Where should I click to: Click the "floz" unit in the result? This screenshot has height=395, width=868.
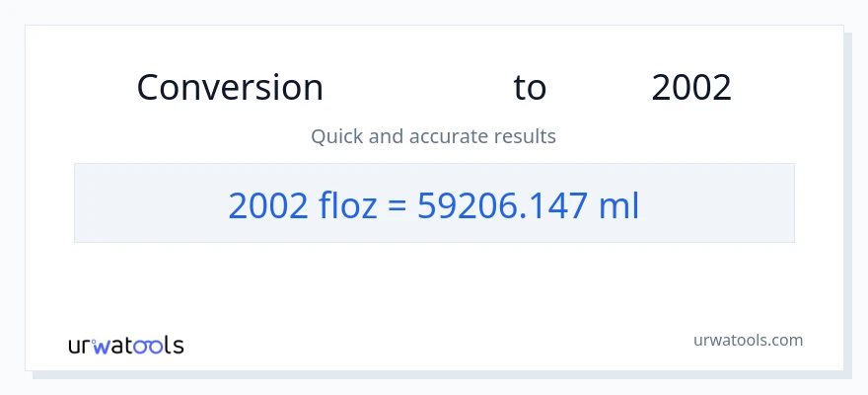(x=343, y=204)
